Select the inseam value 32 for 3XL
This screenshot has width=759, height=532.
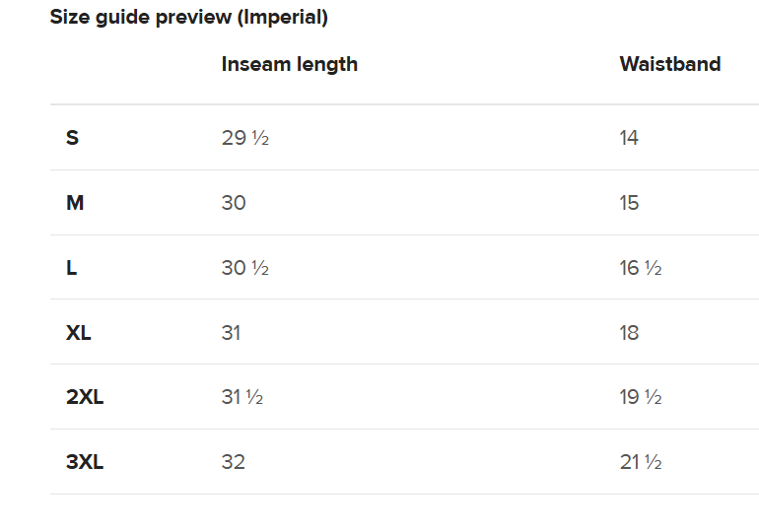coord(233,462)
